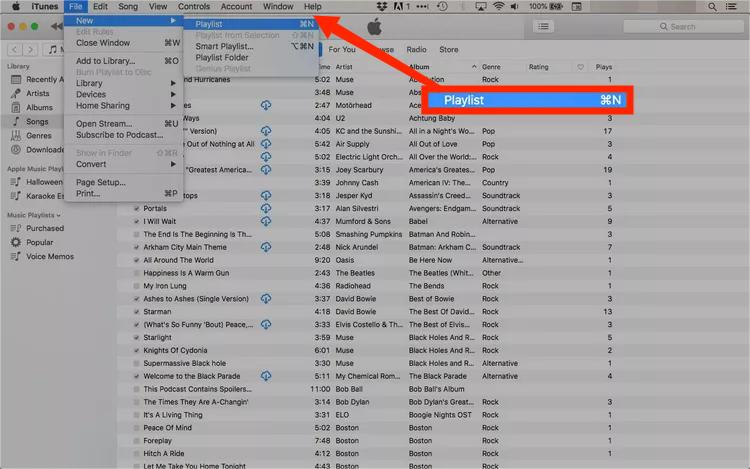Open the Wi-Fi status menu
Screen dimensions: 750x469
click(x=498, y=7)
